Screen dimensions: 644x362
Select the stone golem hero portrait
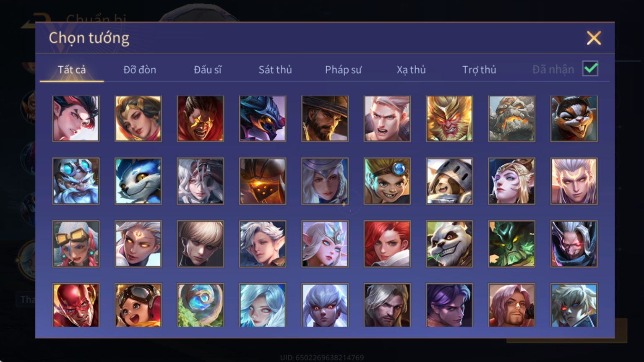click(x=511, y=118)
